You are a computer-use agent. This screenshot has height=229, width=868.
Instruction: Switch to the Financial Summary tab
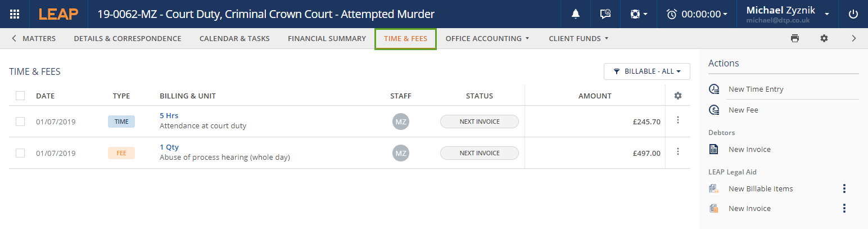pos(327,38)
